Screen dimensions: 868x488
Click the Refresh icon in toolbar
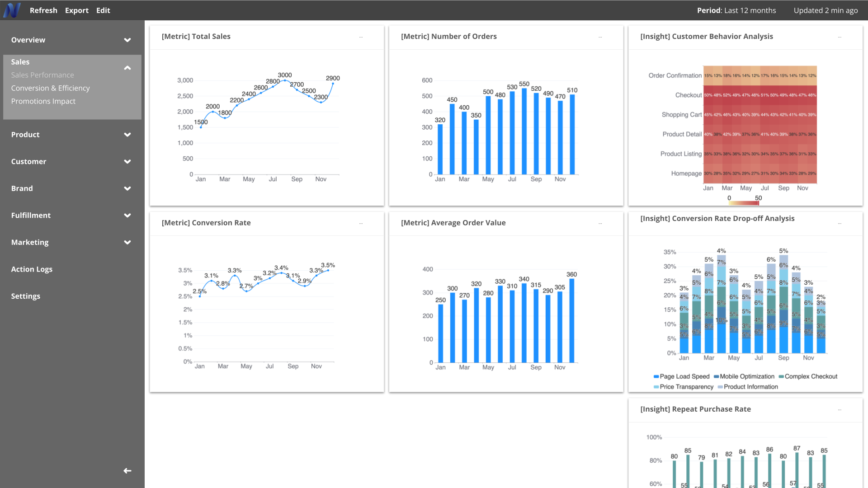[x=43, y=10]
